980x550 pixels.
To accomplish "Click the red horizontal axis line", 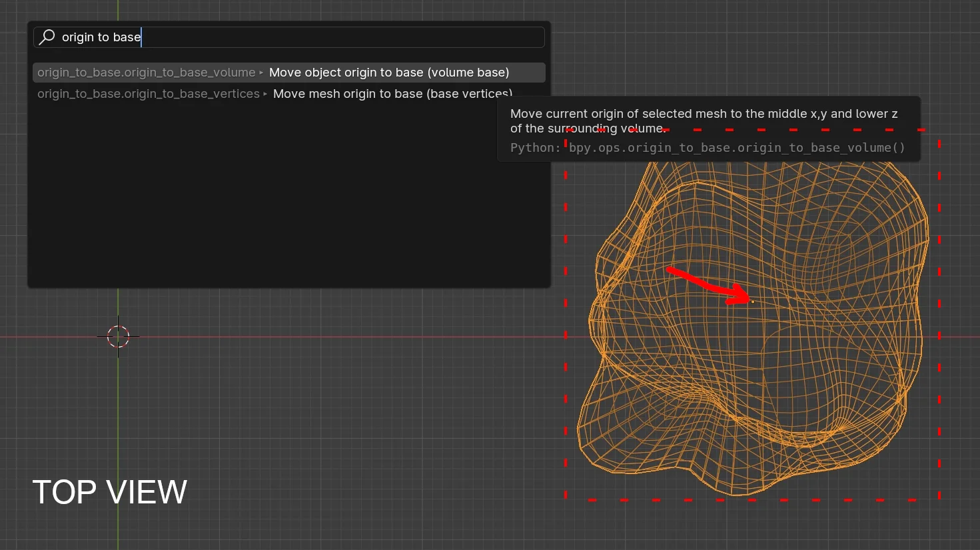I will pos(333,336).
